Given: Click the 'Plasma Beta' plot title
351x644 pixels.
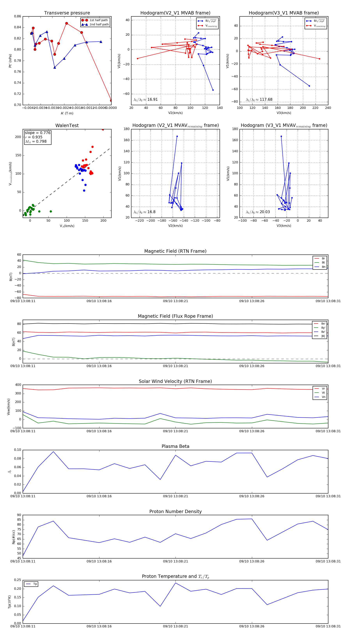Looking at the screenshot, I should [175, 446].
